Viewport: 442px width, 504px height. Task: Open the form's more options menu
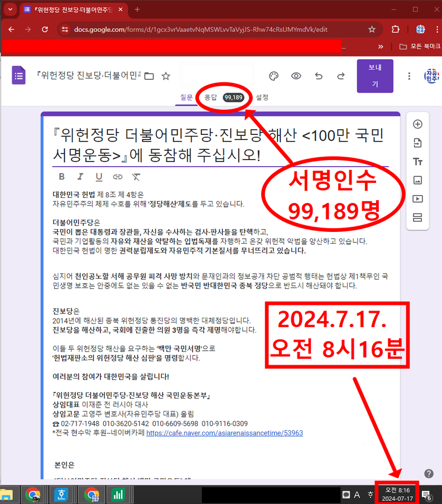tap(409, 76)
